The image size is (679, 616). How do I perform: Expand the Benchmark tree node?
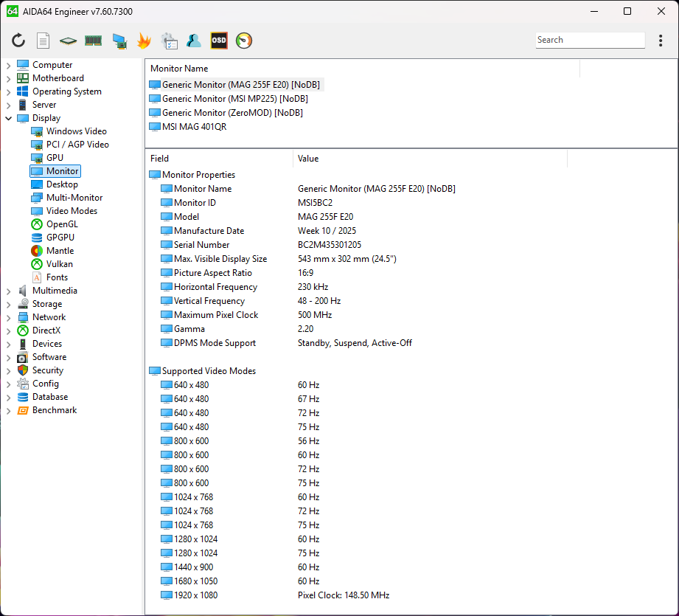click(x=8, y=411)
